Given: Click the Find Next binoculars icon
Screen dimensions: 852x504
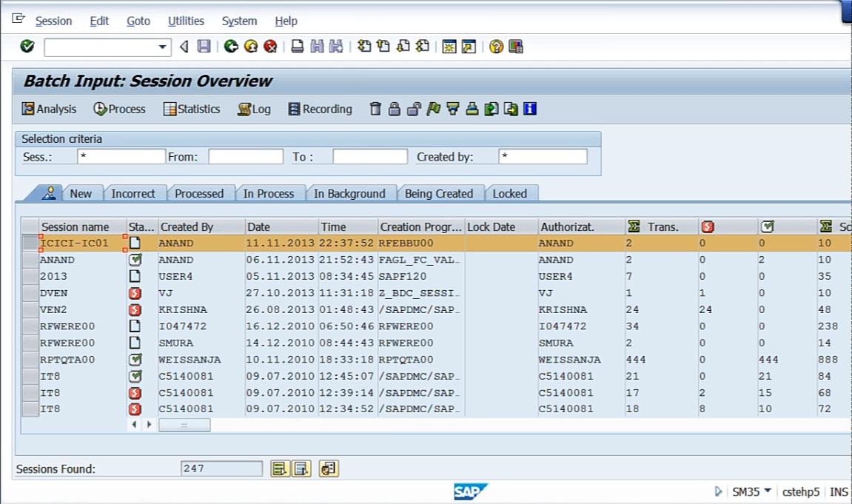Looking at the screenshot, I should tap(336, 47).
